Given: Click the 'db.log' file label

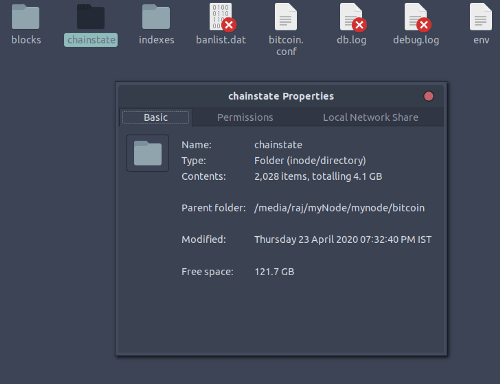Looking at the screenshot, I should point(351,40).
